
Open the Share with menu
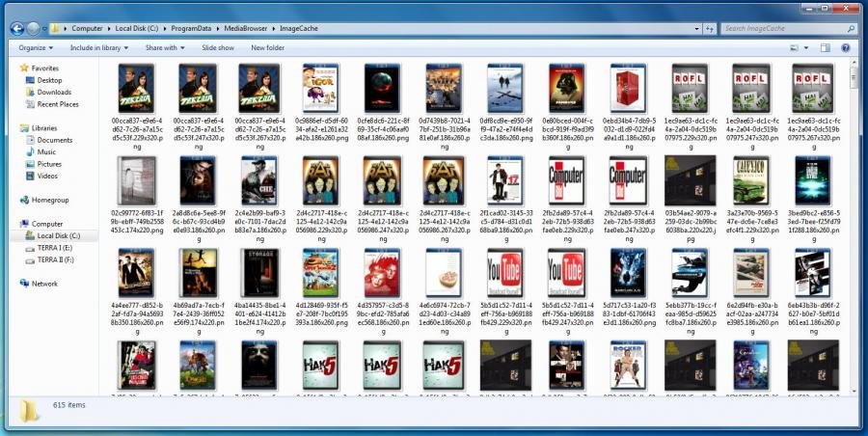click(165, 48)
